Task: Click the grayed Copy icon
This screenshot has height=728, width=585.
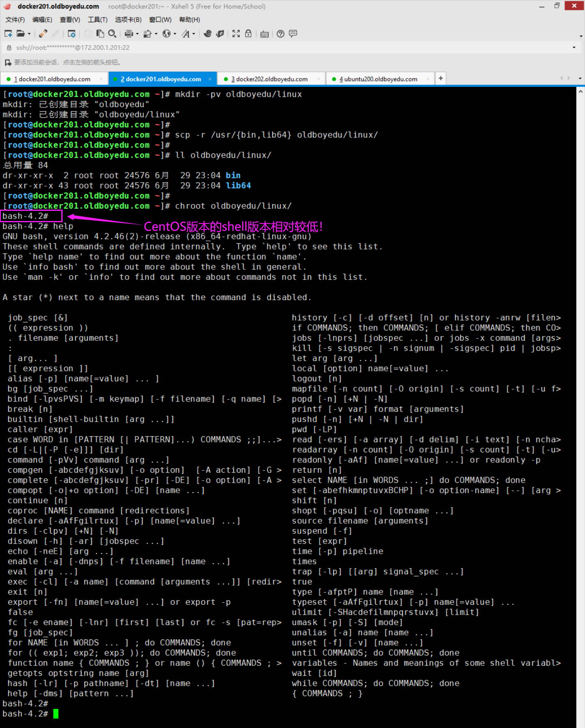Action: [88, 34]
